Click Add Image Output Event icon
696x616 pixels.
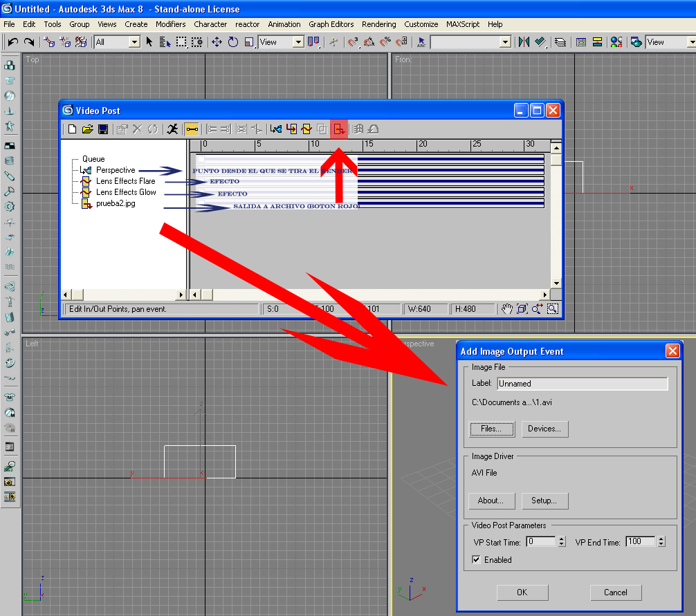339,129
